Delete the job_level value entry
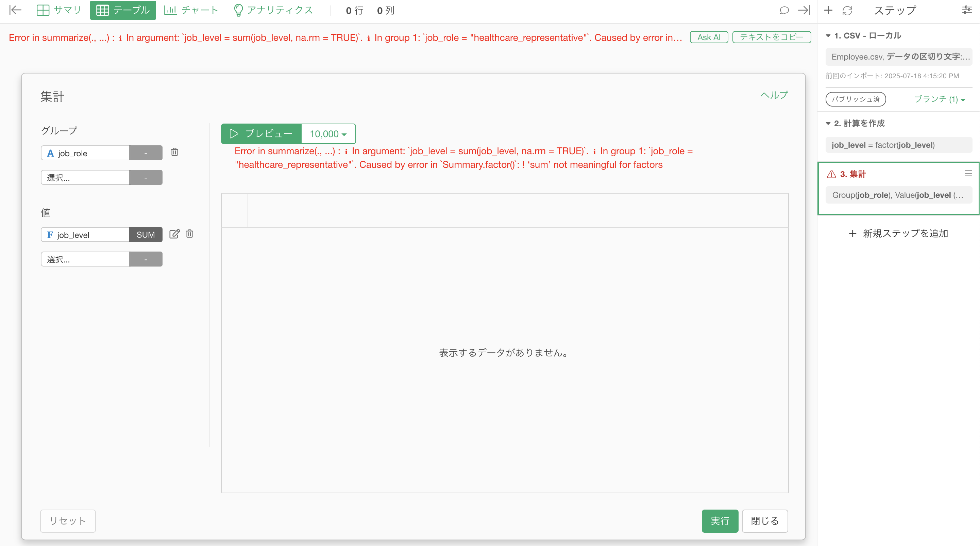980x546 pixels. pyautogui.click(x=189, y=234)
